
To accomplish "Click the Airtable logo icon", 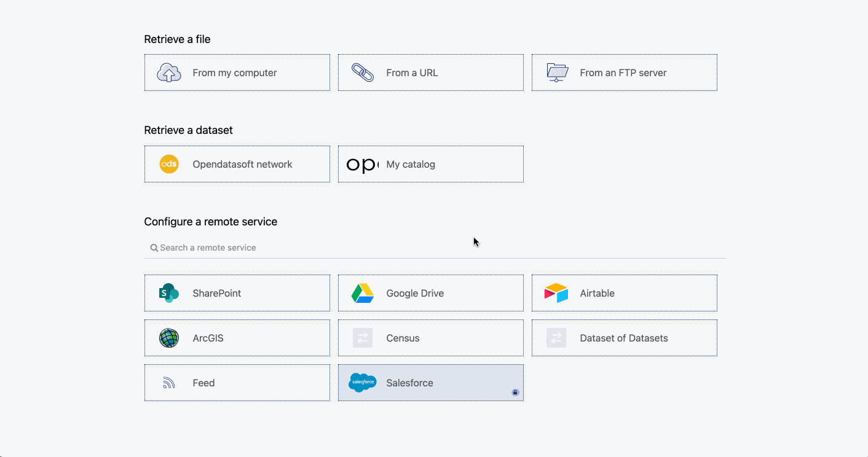I will pyautogui.click(x=556, y=293).
